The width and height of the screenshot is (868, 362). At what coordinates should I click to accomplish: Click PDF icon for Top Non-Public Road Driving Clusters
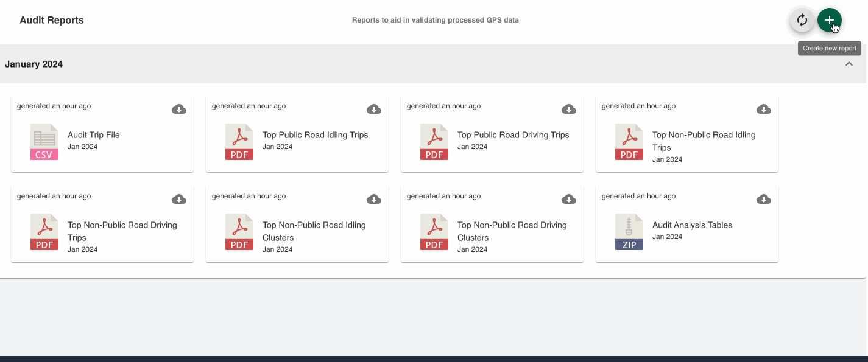434,232
